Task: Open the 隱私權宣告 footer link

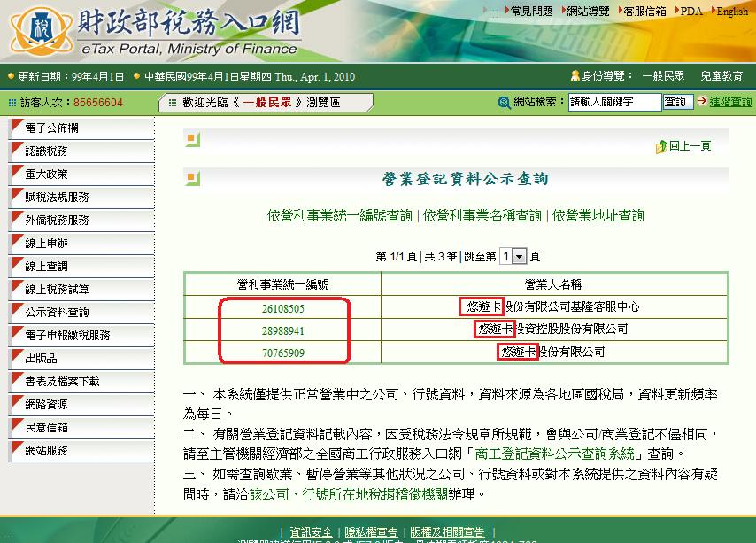Action: [372, 532]
